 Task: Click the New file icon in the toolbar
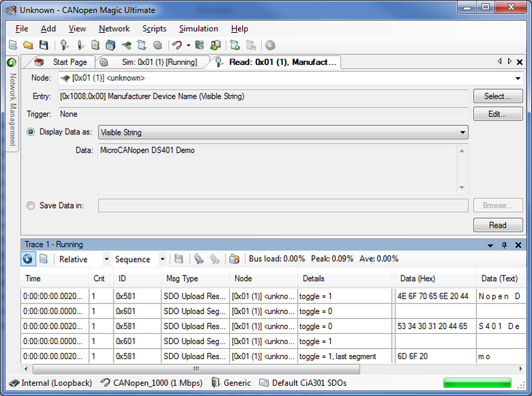(12, 45)
